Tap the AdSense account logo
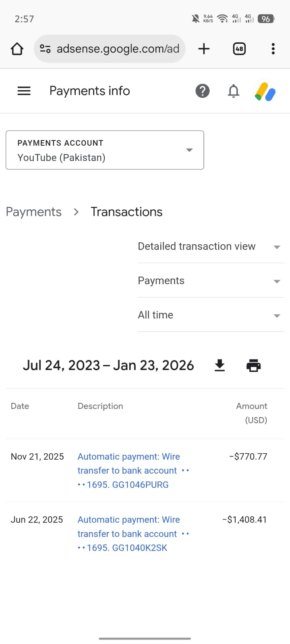 coord(265,91)
